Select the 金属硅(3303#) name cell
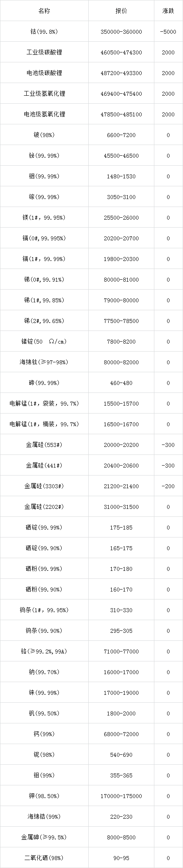 44,486
